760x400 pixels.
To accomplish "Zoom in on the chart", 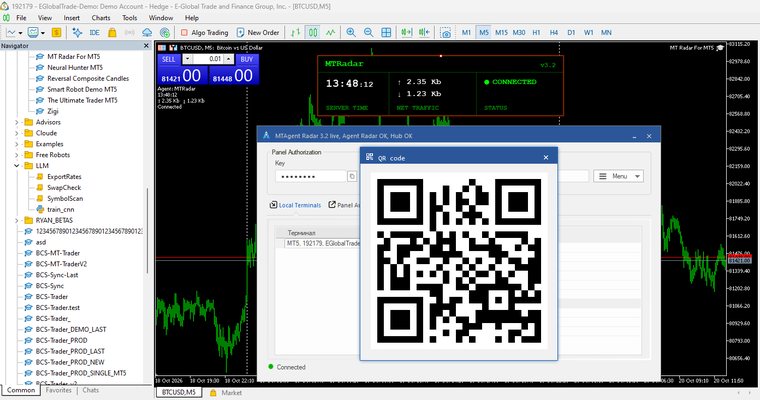I will point(351,32).
